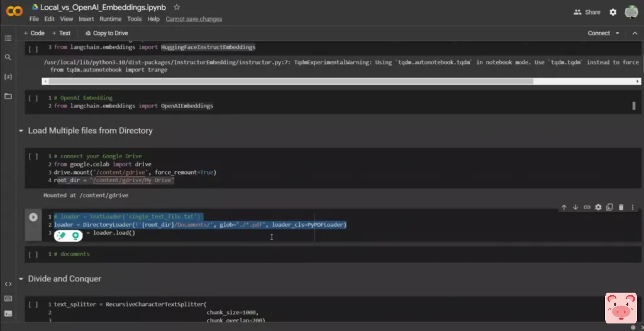
Task: Star the Local_vs_OpenAI_Embeddings notebook
Action: coord(177,8)
